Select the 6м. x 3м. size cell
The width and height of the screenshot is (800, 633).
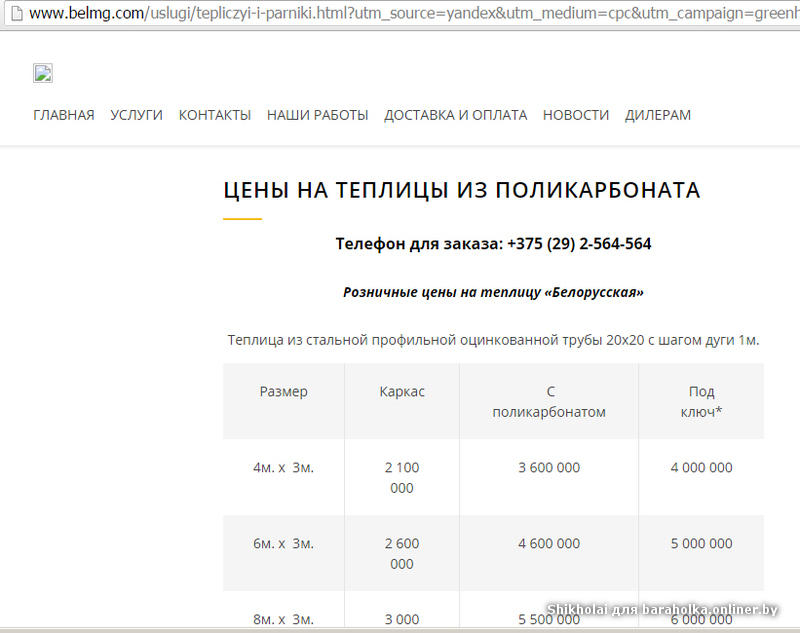tap(284, 553)
